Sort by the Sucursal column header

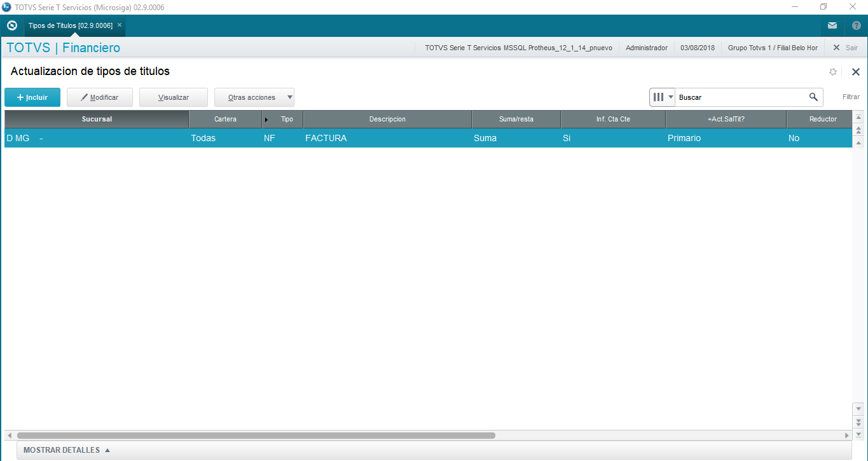coord(97,119)
